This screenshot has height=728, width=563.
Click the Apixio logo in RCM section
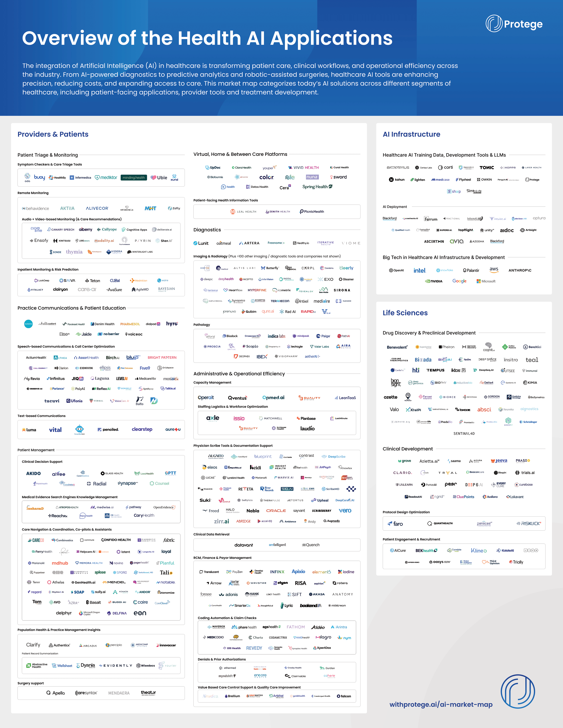pyautogui.click(x=299, y=572)
